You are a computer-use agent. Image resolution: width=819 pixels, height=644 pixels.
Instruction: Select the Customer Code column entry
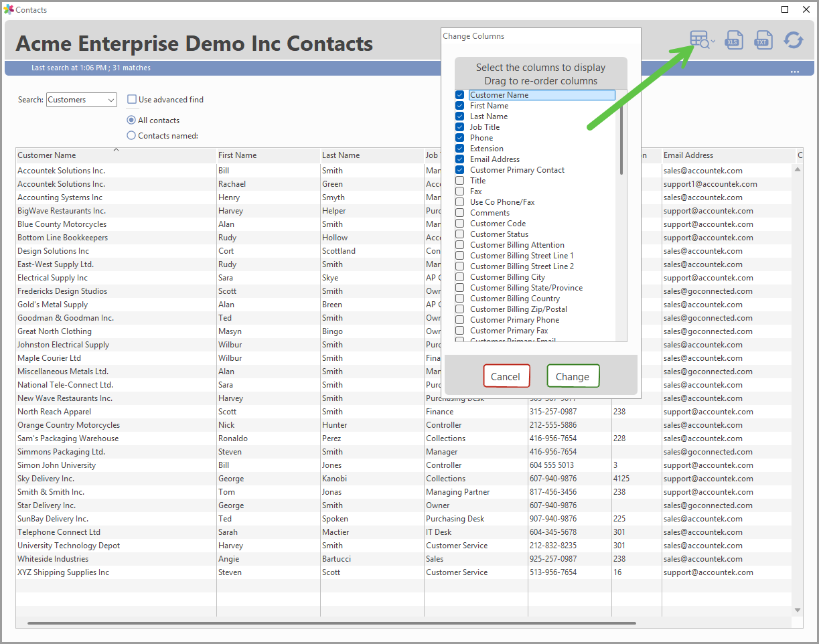pos(498,224)
